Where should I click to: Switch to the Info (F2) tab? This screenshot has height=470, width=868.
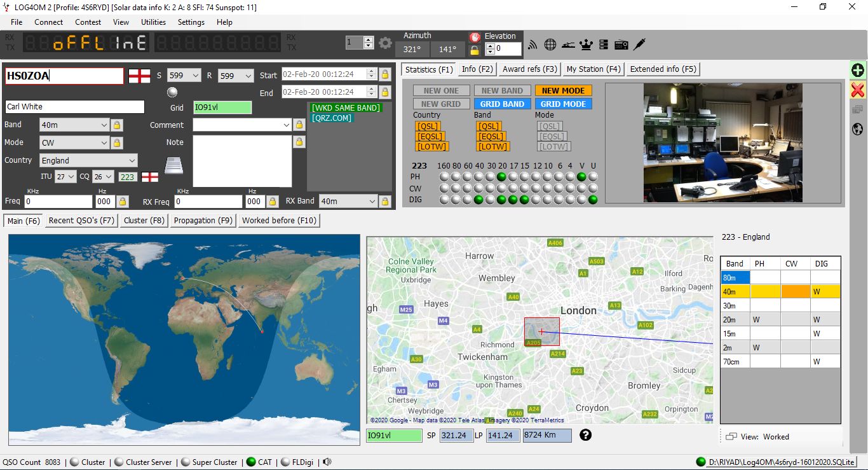(477, 69)
